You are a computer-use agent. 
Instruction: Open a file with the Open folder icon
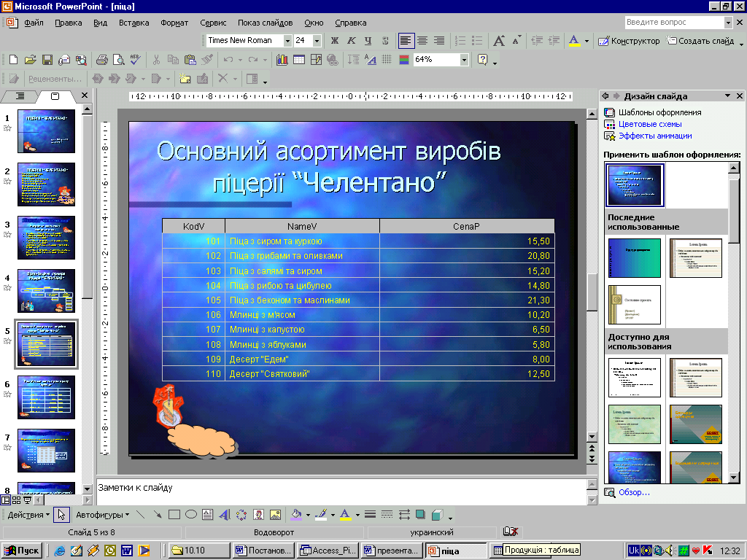tap(30, 60)
